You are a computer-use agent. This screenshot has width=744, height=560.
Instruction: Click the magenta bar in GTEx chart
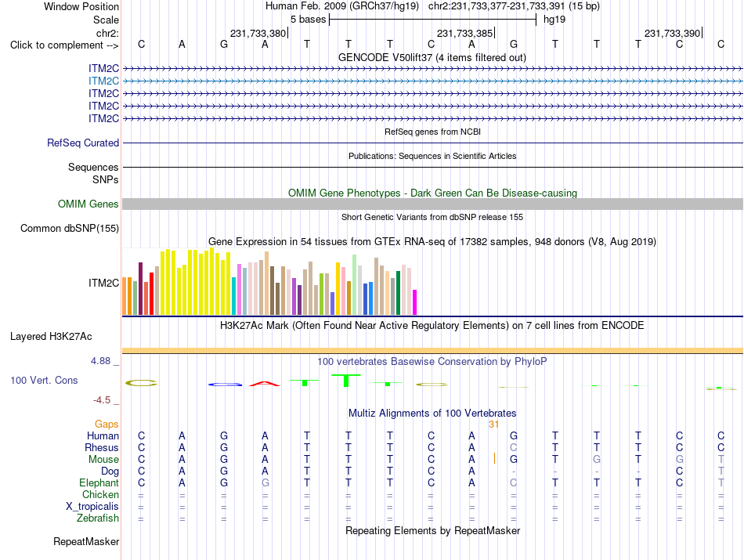pos(415,302)
